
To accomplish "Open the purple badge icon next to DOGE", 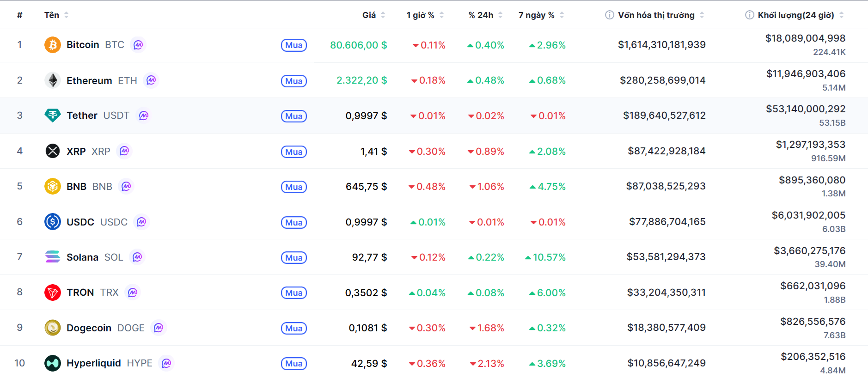I will point(159,328).
